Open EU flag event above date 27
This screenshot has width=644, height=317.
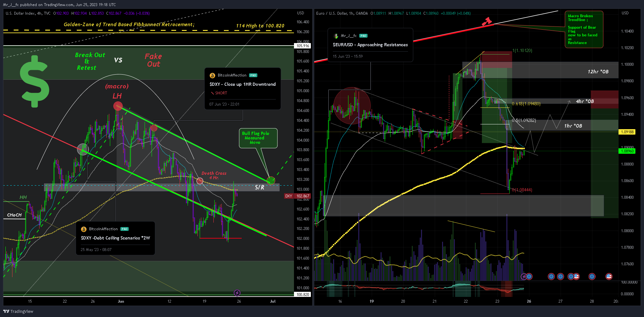[561, 276]
